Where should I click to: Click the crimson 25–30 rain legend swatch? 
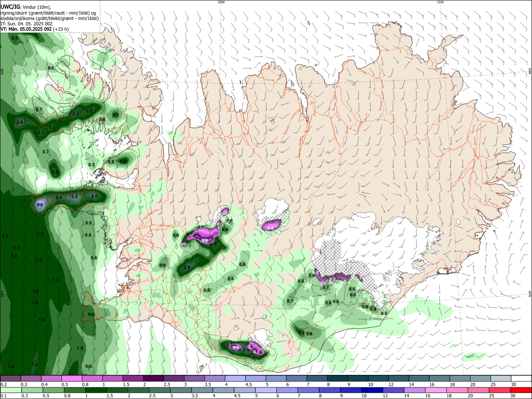point(500,390)
